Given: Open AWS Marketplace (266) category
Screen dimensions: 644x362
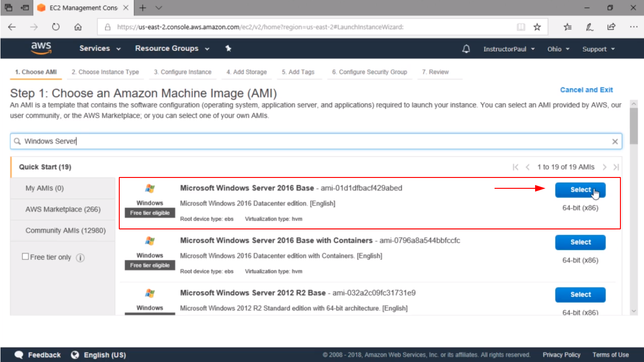Looking at the screenshot, I should [x=63, y=209].
